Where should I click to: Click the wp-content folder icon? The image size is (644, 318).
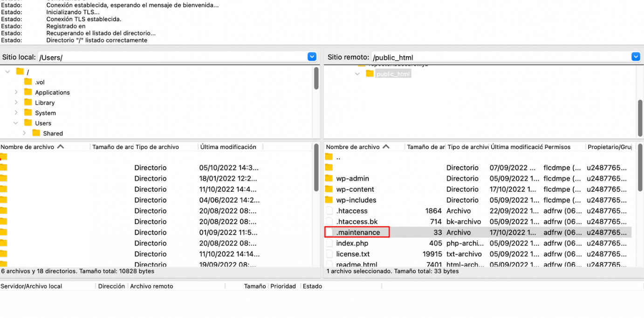pyautogui.click(x=329, y=189)
